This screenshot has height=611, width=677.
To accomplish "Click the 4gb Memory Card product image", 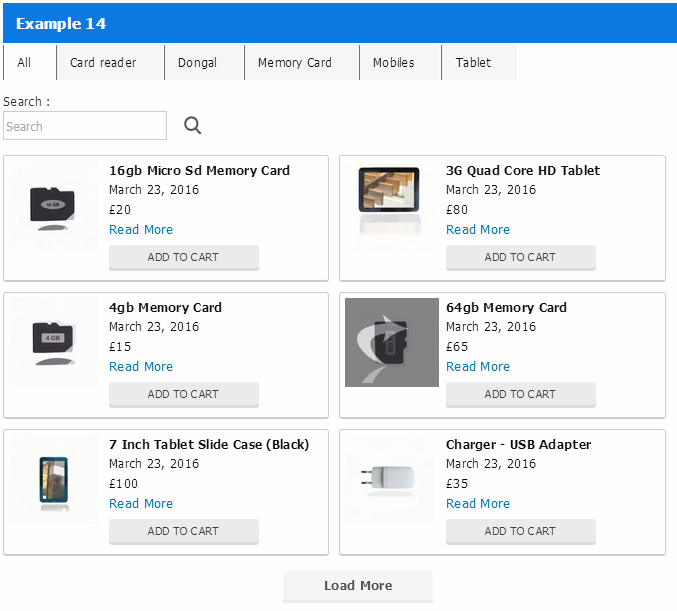I will (54, 342).
